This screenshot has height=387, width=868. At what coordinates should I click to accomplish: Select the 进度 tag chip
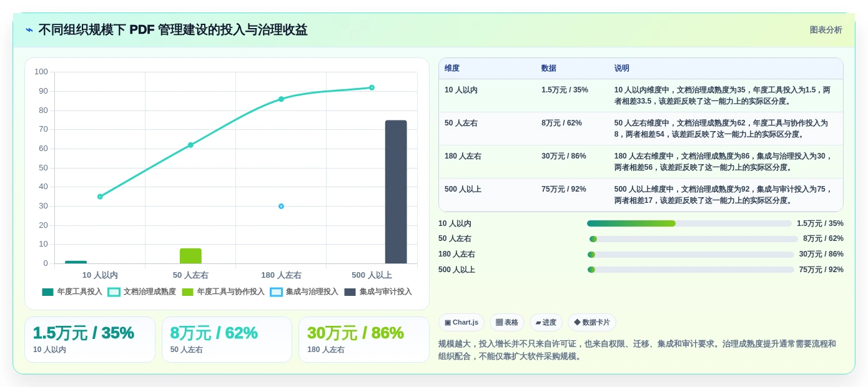coord(546,322)
